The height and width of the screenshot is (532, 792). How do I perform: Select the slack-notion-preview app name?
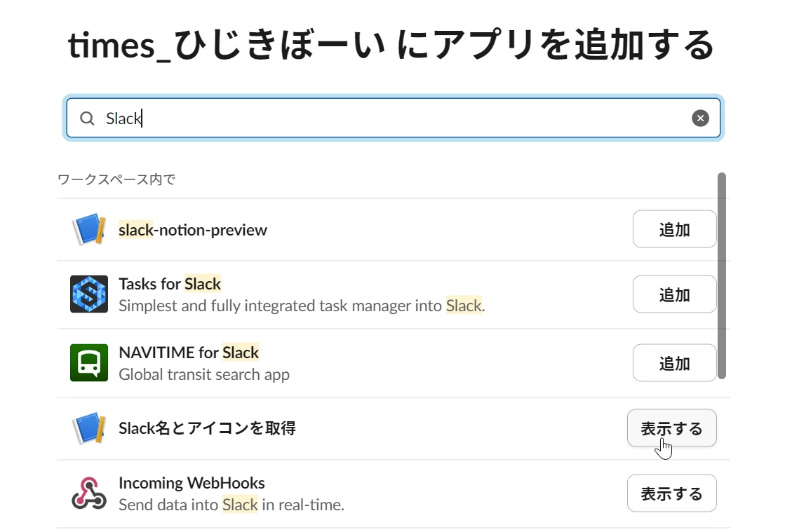pos(193,230)
